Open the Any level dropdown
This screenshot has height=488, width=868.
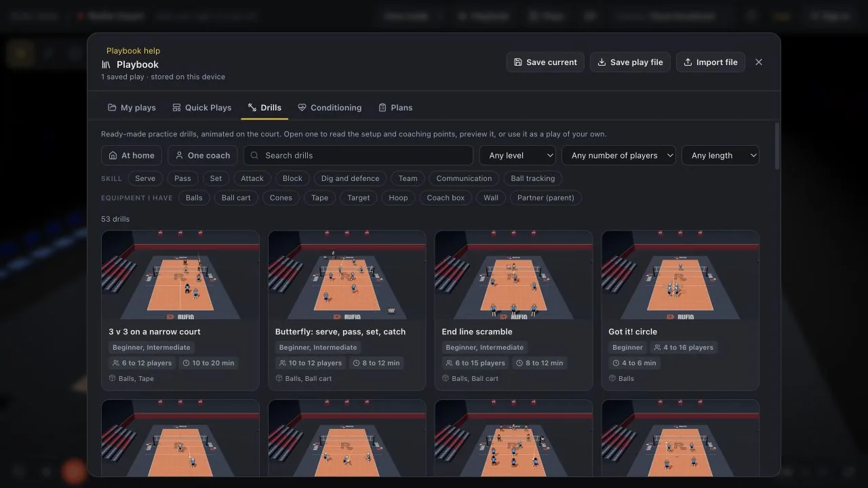tap(517, 155)
